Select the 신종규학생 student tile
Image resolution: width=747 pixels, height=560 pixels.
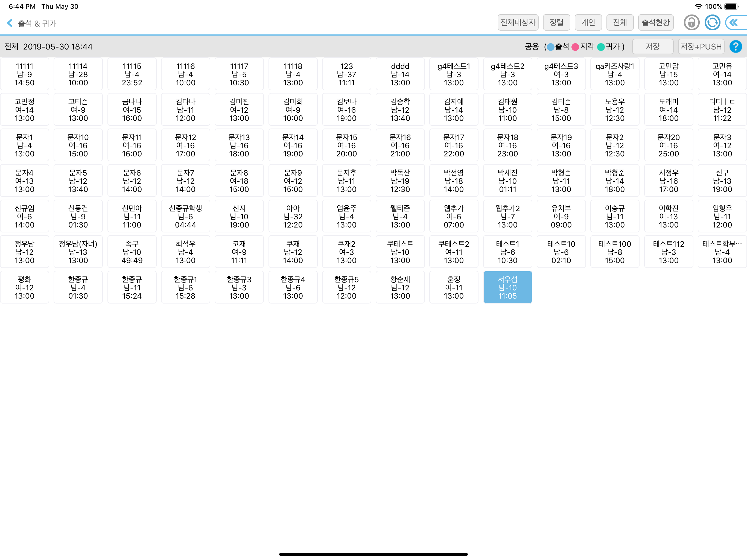pyautogui.click(x=185, y=216)
